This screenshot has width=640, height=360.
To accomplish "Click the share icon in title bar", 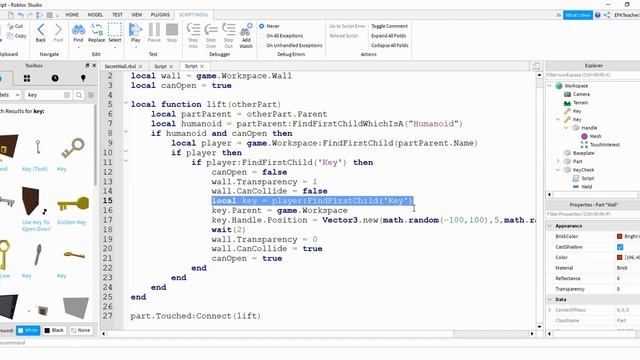I will click(x=607, y=15).
